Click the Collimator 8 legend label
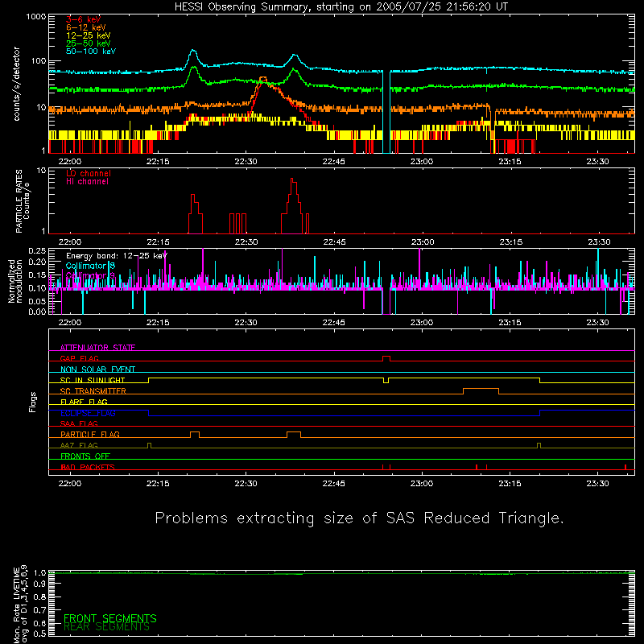Viewport: 644px width, 644px height. coord(90,266)
